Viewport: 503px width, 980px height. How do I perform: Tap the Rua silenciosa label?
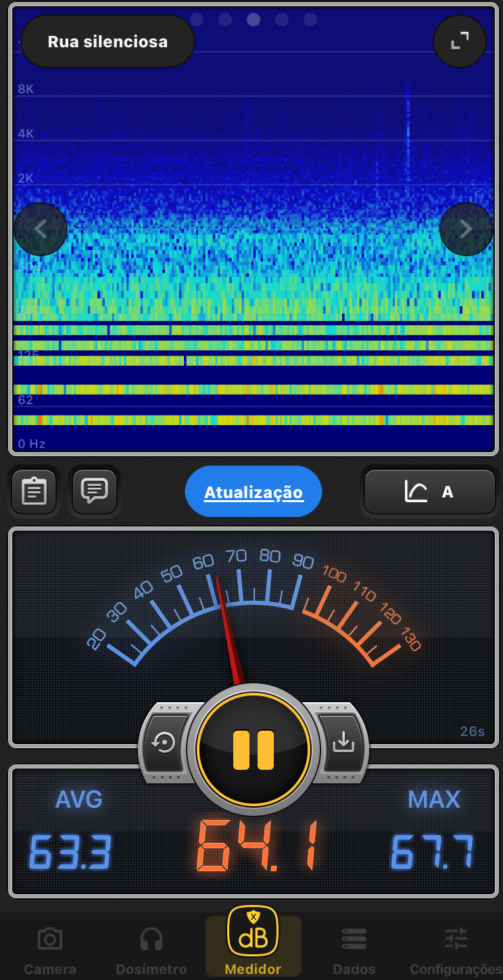point(107,41)
